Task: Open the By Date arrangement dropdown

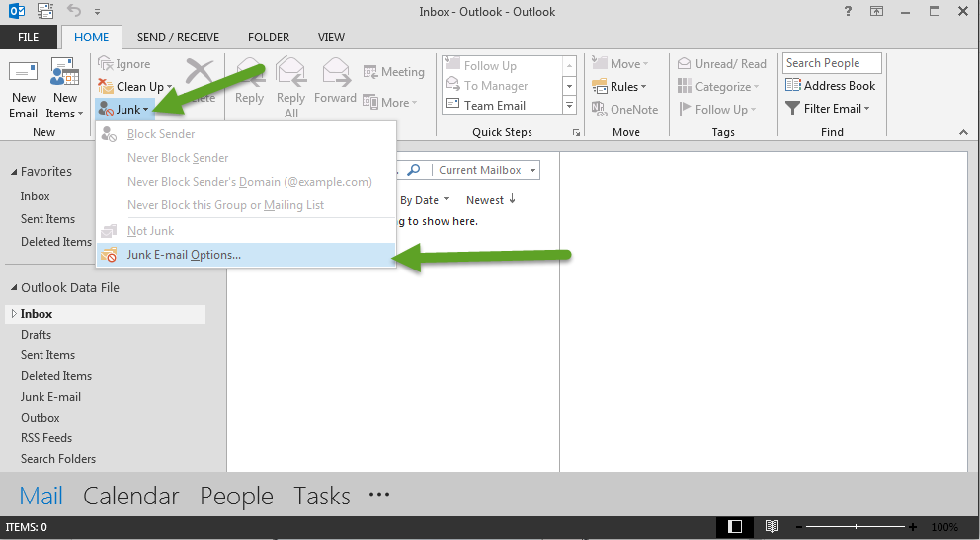Action: click(x=425, y=200)
